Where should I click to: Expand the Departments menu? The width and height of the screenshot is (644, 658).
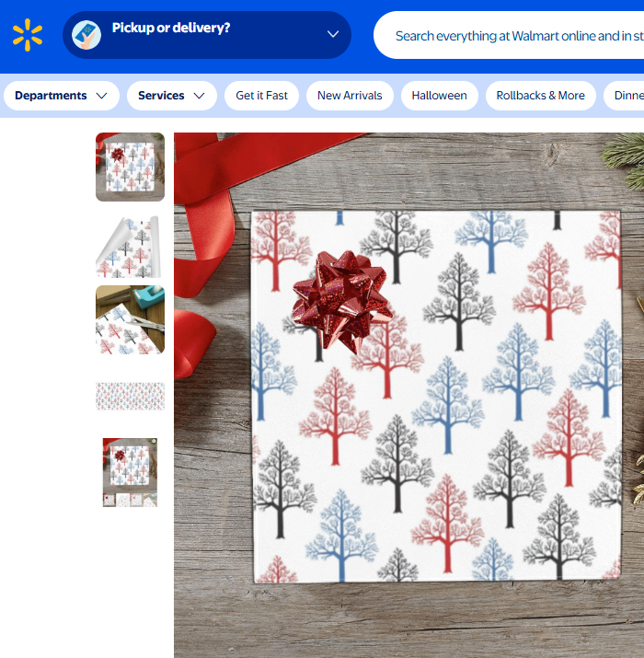(x=62, y=96)
